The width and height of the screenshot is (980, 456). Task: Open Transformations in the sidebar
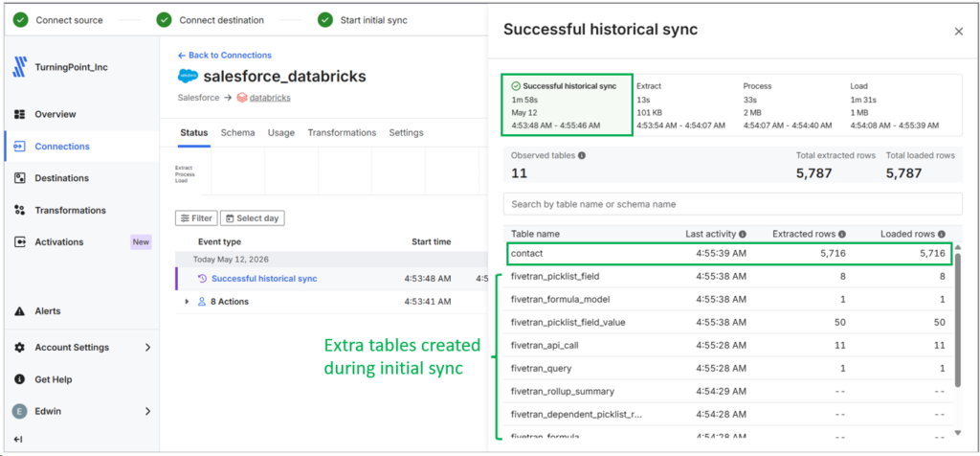(70, 210)
